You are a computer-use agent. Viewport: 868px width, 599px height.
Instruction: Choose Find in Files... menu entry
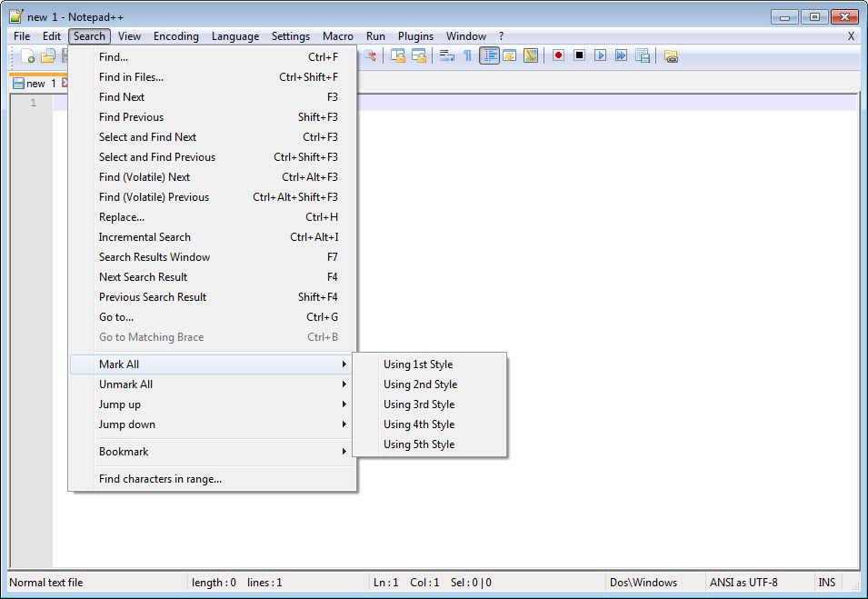(213, 77)
